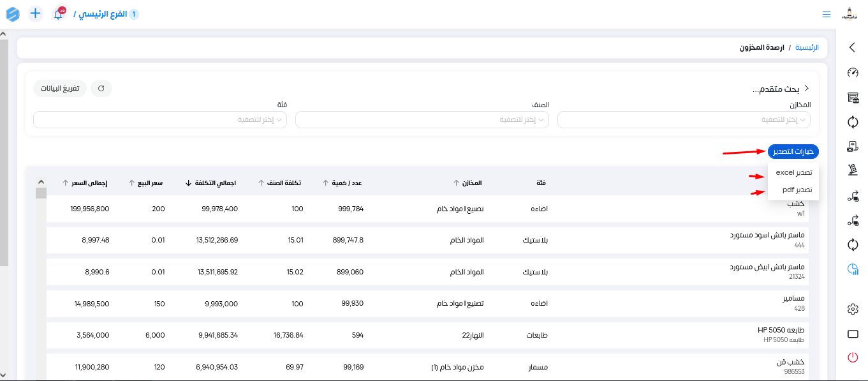The height and width of the screenshot is (381, 868).
Task: Click the fullscreen rectangle icon in sidebar
Action: coord(853,334)
